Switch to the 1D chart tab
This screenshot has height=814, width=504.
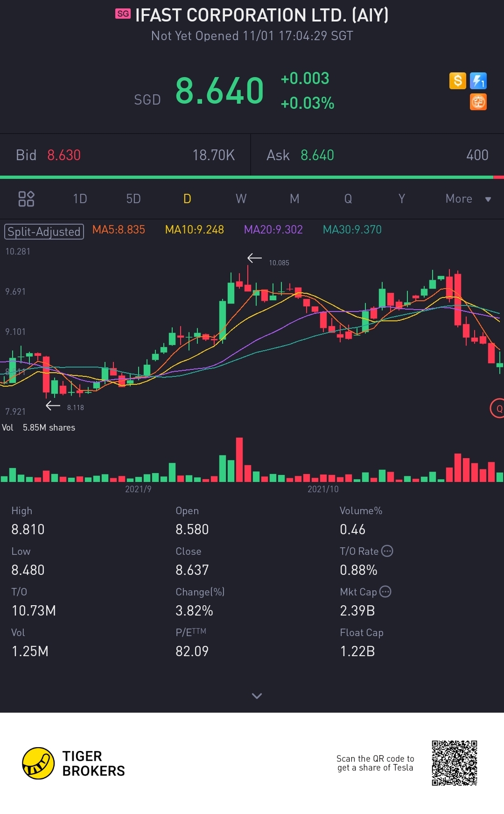coord(80,199)
